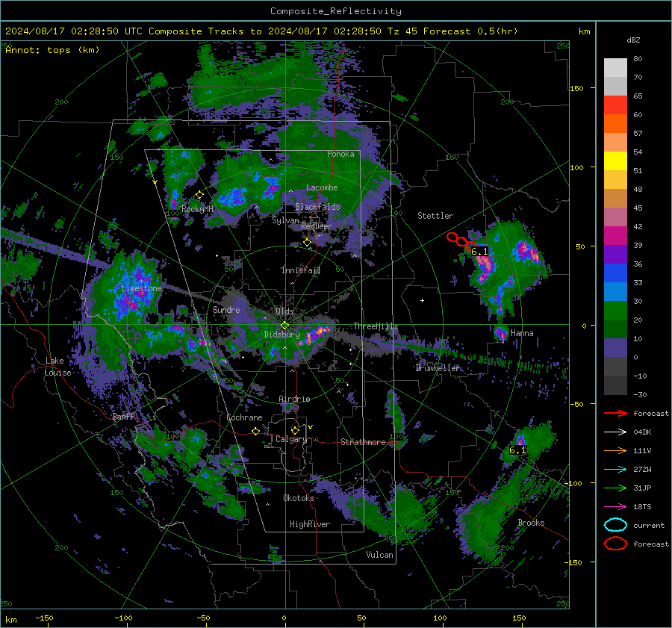Screen dimensions: 672x628
Task: Click the Banff label
Action: (x=123, y=417)
